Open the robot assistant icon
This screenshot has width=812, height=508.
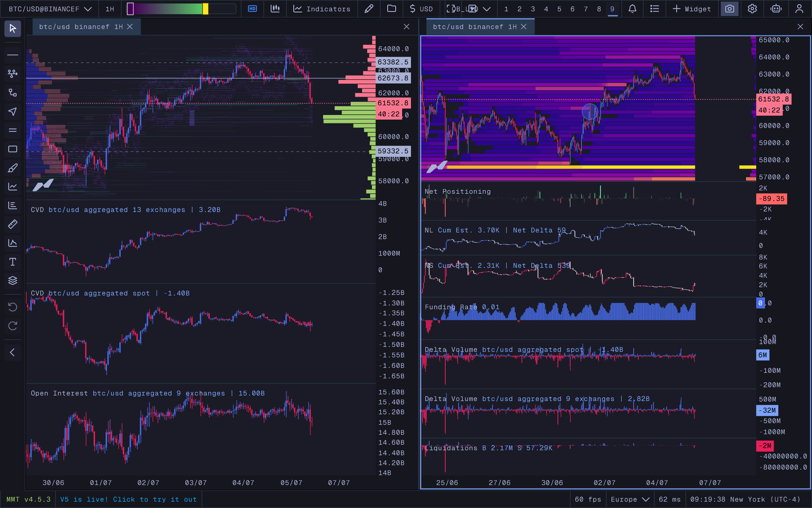tap(776, 9)
